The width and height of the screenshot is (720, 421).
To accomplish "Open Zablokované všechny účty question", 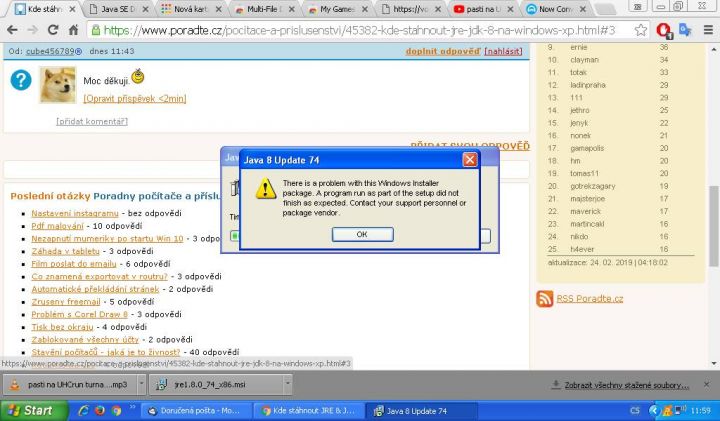I will pos(85,340).
